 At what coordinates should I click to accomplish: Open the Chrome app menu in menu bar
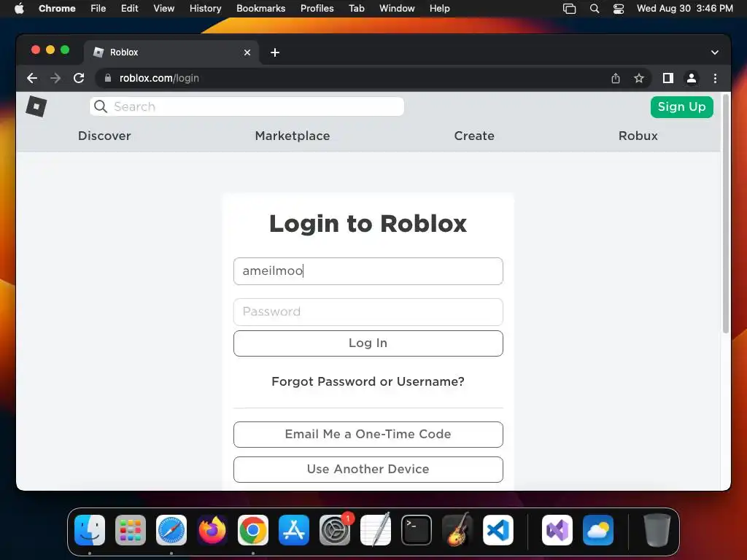[57, 9]
